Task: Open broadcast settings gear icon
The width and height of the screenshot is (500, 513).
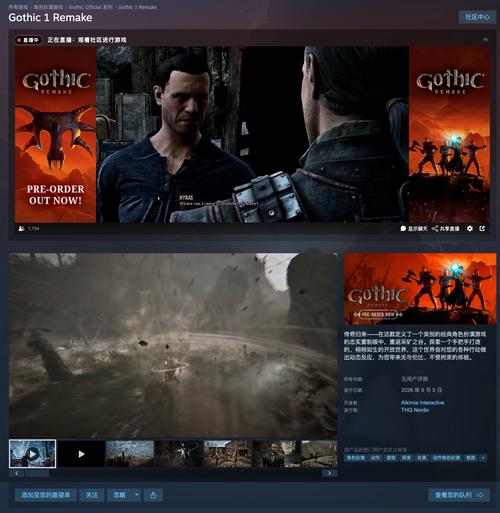Action: [x=470, y=229]
